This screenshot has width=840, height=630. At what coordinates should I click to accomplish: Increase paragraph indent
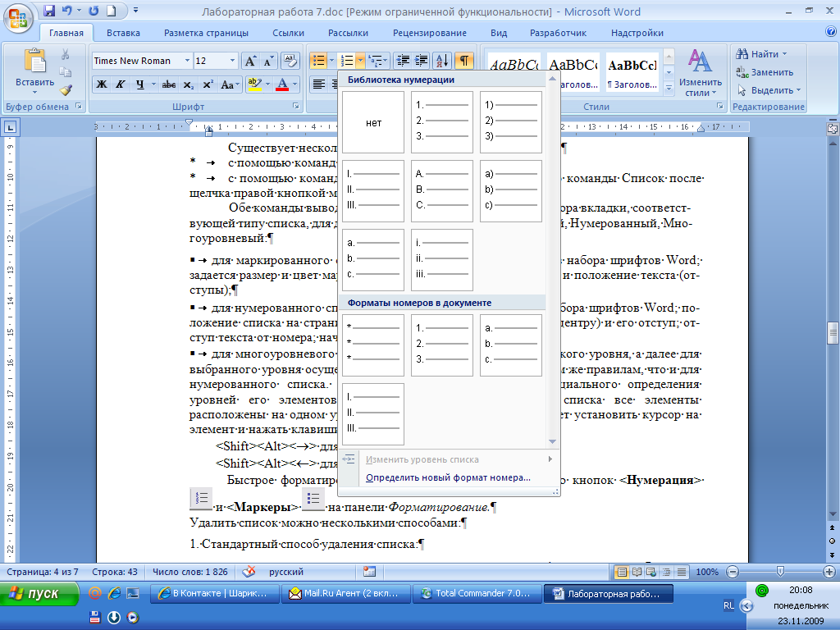[421, 61]
